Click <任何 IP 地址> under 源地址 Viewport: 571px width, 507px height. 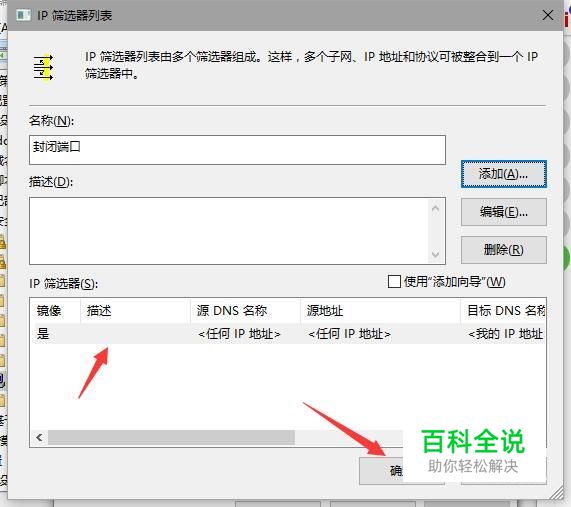[x=349, y=334]
